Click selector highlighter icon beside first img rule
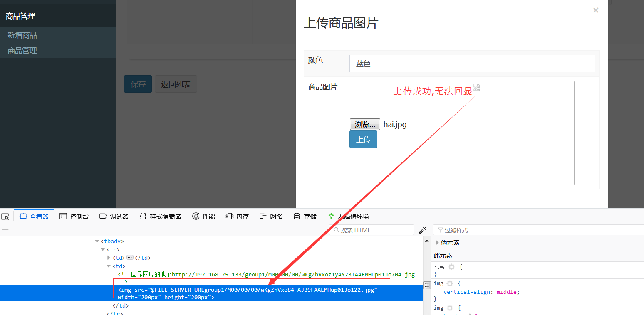Image resolution: width=644 pixels, height=315 pixels. pyautogui.click(x=450, y=283)
